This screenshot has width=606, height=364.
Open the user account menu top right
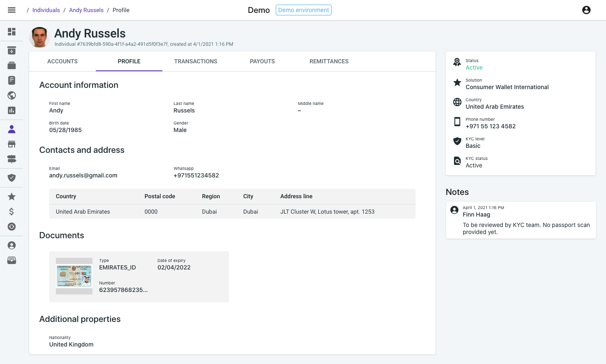click(x=586, y=10)
